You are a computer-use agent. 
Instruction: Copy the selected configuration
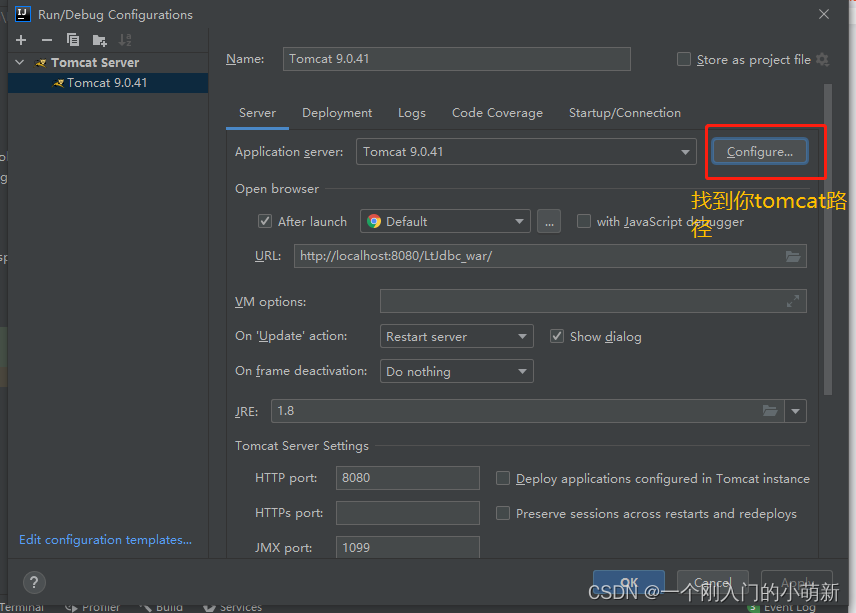(73, 40)
